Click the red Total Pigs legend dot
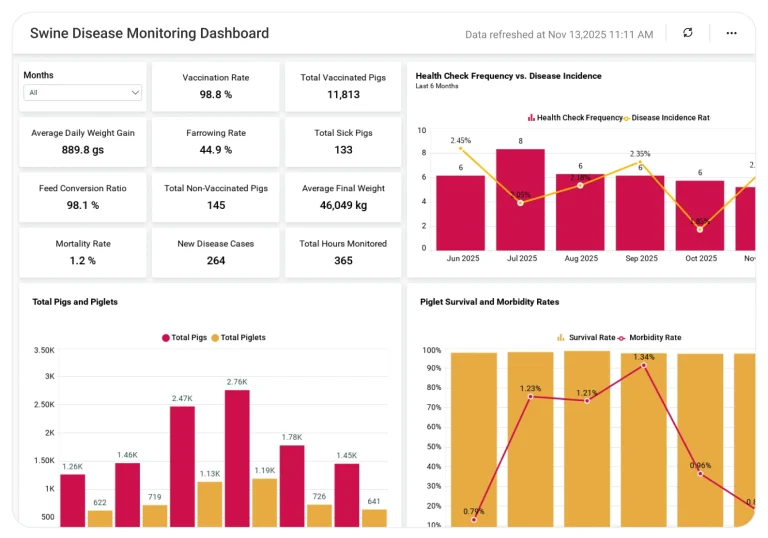Screen dimensions: 768x538 click(166, 338)
